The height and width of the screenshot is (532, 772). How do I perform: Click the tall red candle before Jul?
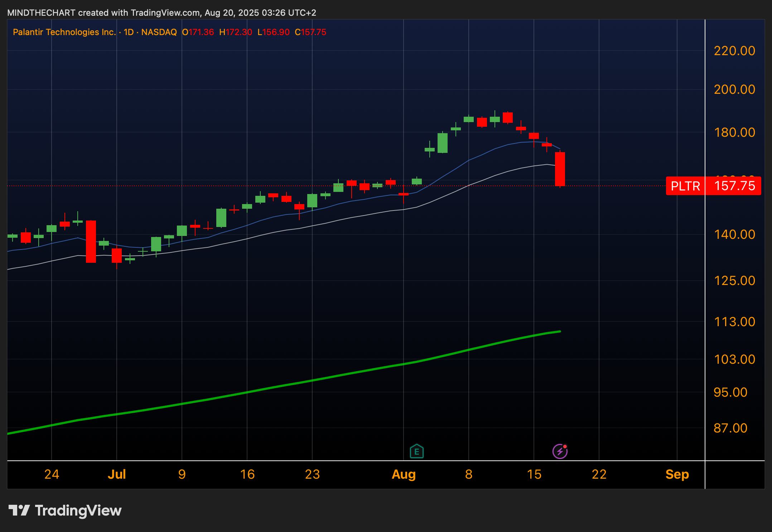point(91,242)
